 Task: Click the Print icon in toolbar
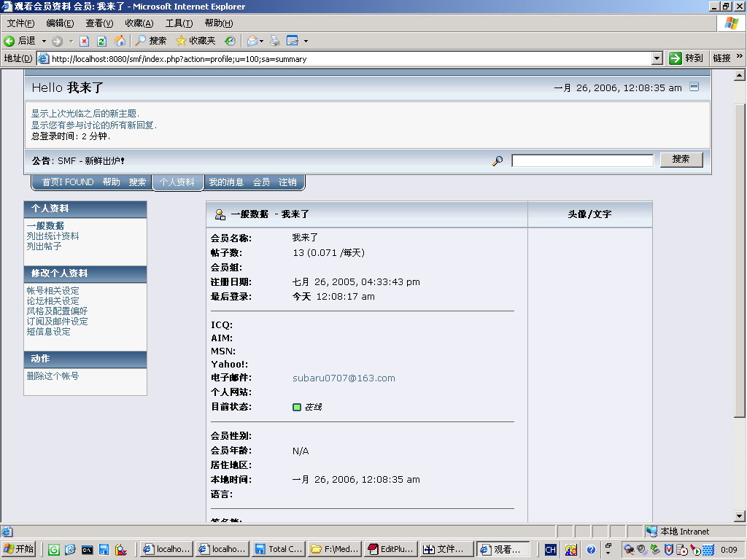(275, 41)
